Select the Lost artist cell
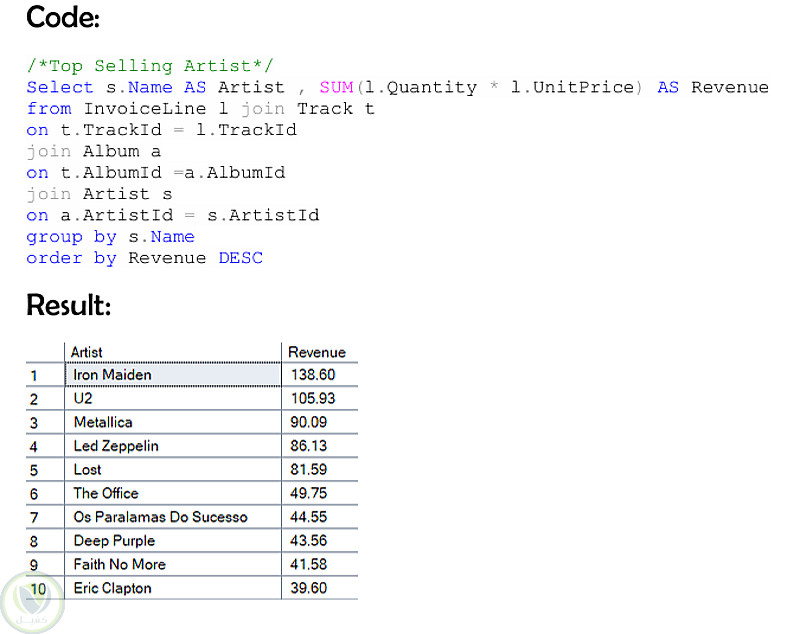 [x=173, y=470]
